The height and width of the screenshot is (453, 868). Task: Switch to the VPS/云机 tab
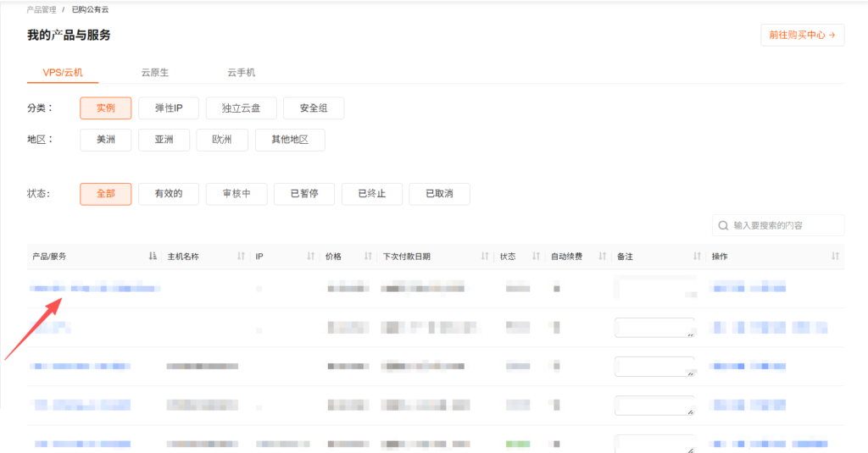pos(63,73)
